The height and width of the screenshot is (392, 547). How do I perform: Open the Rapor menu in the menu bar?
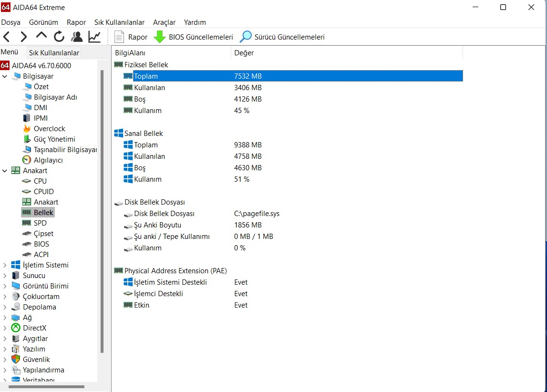pyautogui.click(x=76, y=22)
